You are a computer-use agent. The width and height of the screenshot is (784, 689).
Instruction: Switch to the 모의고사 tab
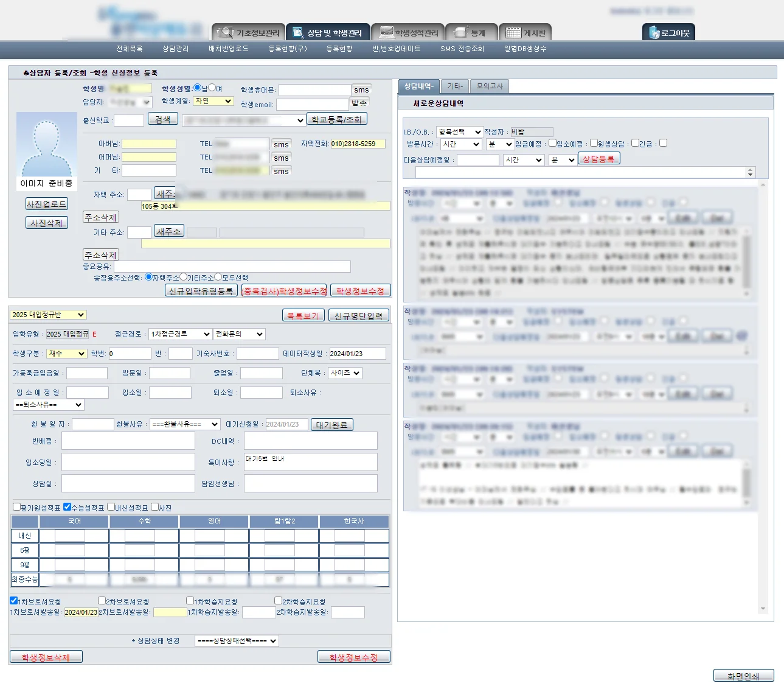click(x=490, y=86)
